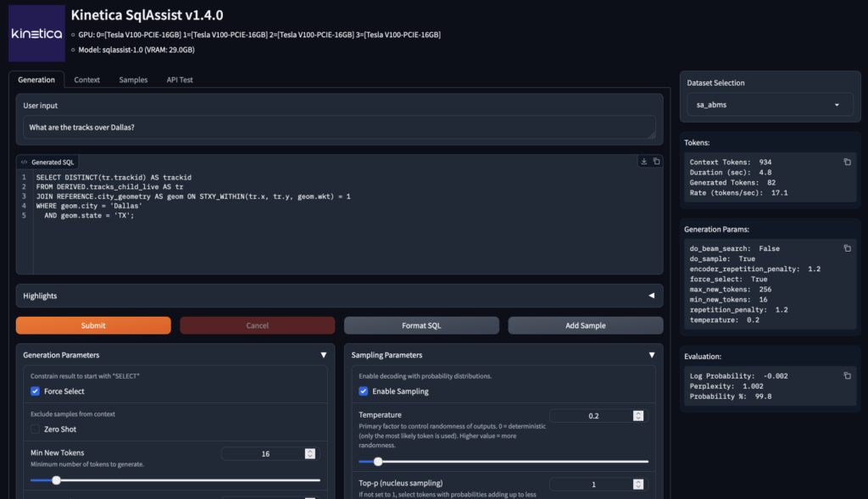Screen dimensions: 868x499
Task: Open the API Test tab
Action: (x=179, y=80)
